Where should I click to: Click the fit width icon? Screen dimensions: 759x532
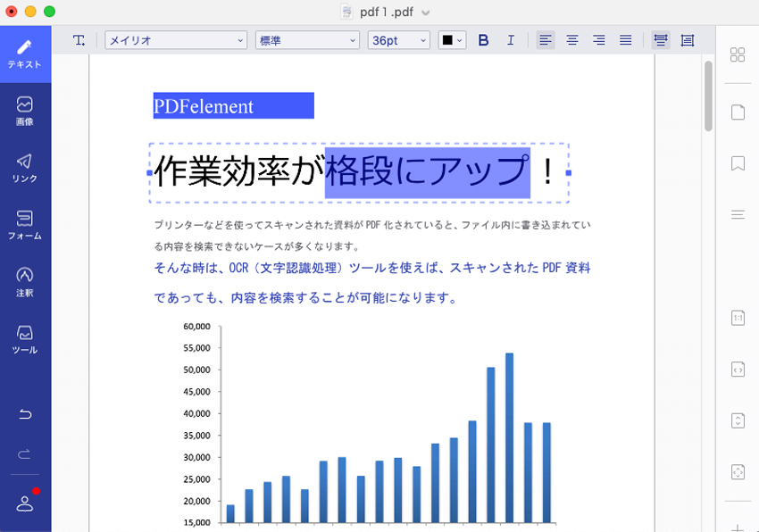[738, 370]
